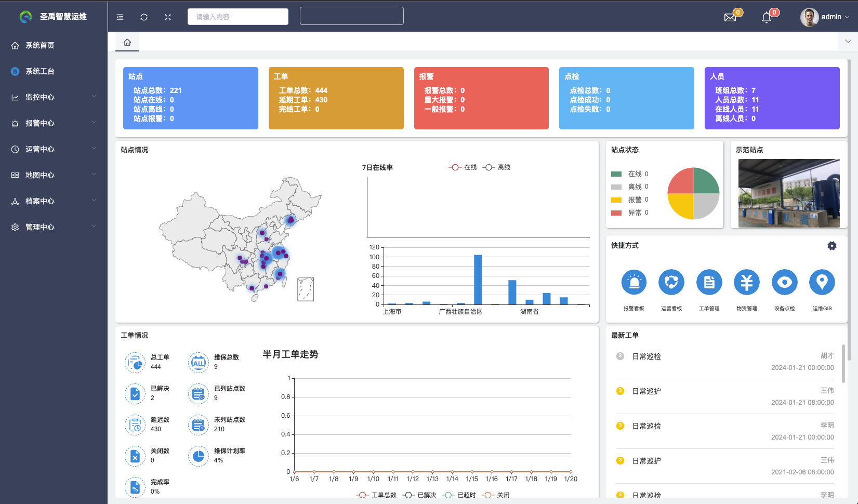Click the 请输入内容 search field
Screen dimensions: 858x504
[x=238, y=17]
